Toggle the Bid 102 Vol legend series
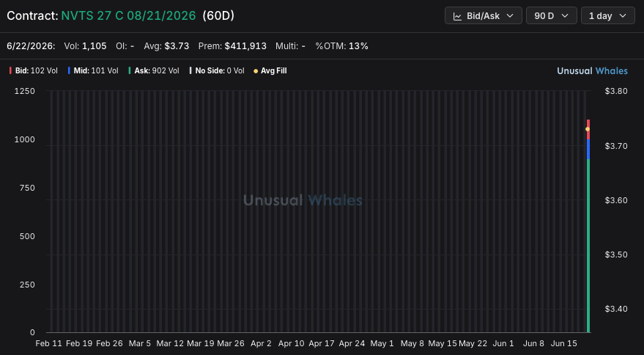The width and height of the screenshot is (644, 355). click(x=34, y=70)
